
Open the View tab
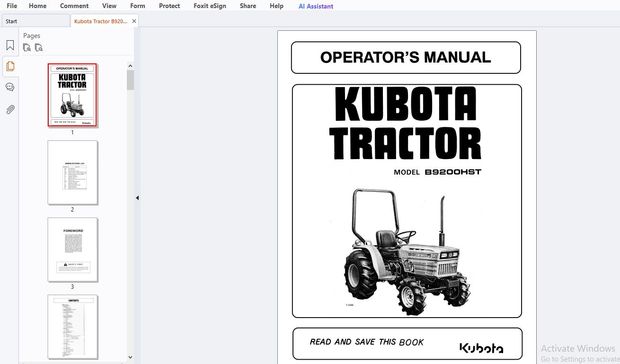click(109, 6)
